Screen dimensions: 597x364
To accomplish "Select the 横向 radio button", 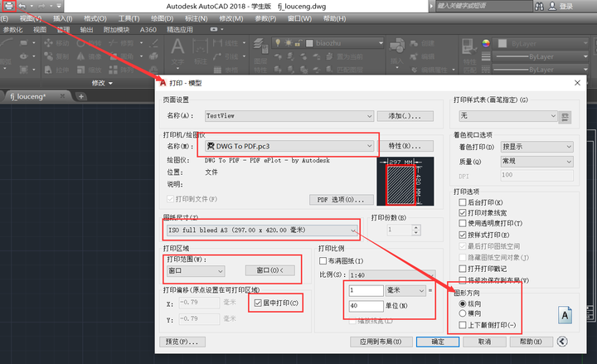I will pyautogui.click(x=463, y=313).
